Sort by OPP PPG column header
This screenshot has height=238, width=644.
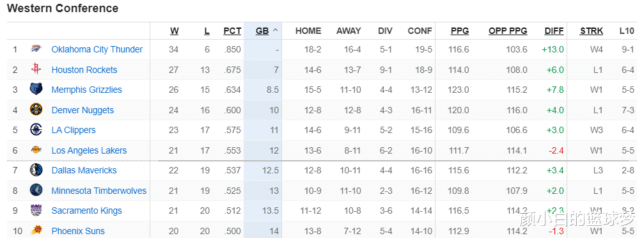point(508,31)
